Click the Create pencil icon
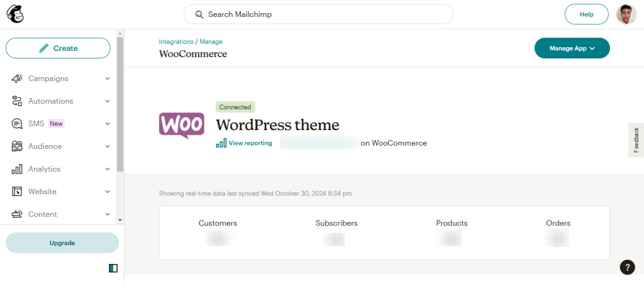The image size is (644, 296). coord(44,48)
